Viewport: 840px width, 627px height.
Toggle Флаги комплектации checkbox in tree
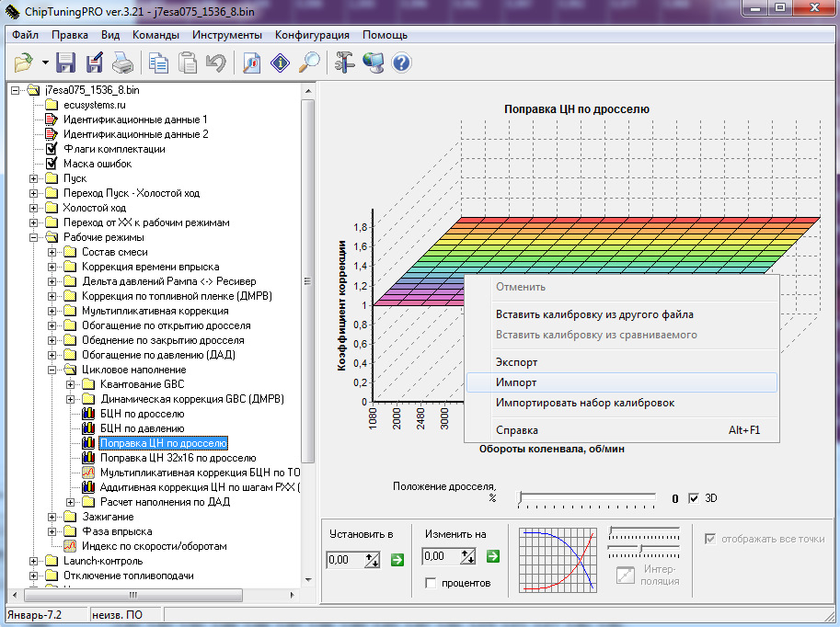click(52, 149)
